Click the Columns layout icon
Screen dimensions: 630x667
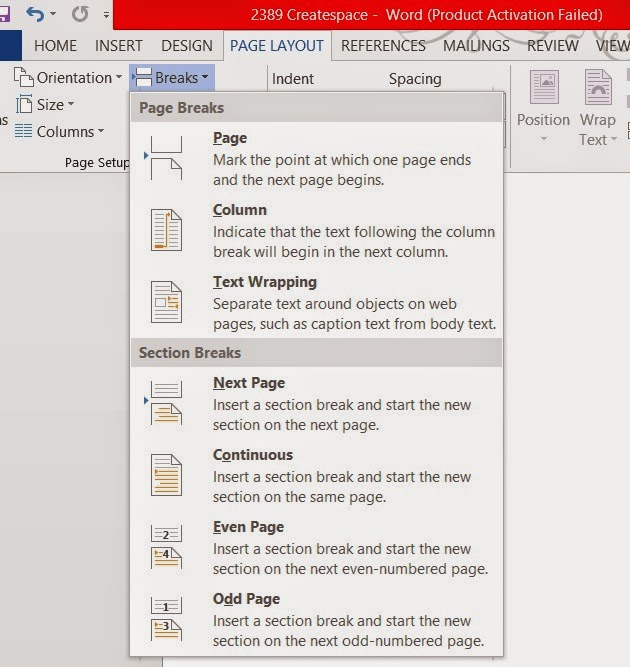pyautogui.click(x=23, y=131)
